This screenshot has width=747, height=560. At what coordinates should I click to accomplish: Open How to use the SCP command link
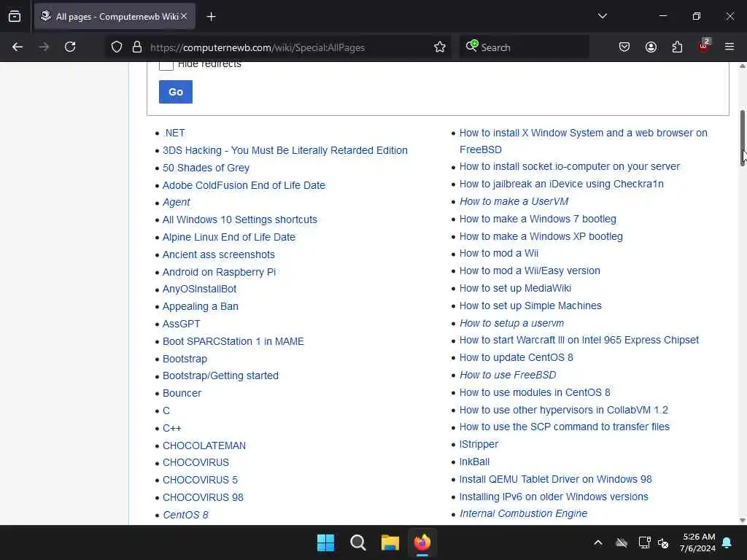(564, 427)
